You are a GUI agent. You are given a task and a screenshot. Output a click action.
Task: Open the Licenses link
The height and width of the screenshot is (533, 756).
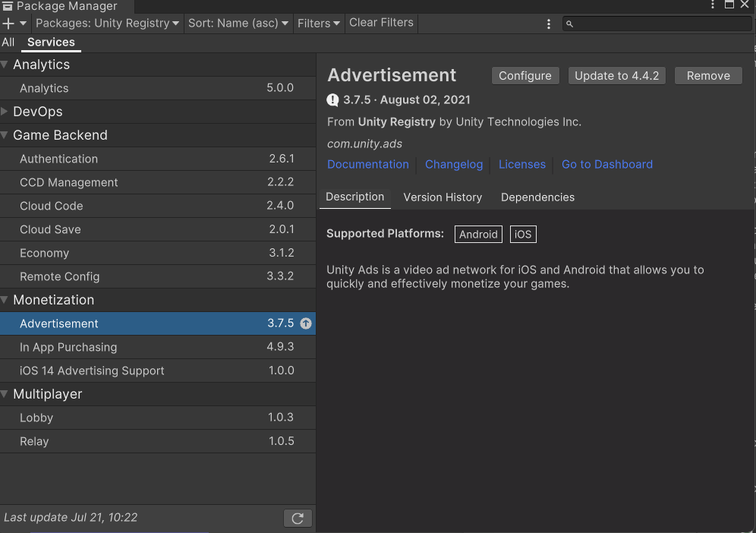tap(522, 164)
